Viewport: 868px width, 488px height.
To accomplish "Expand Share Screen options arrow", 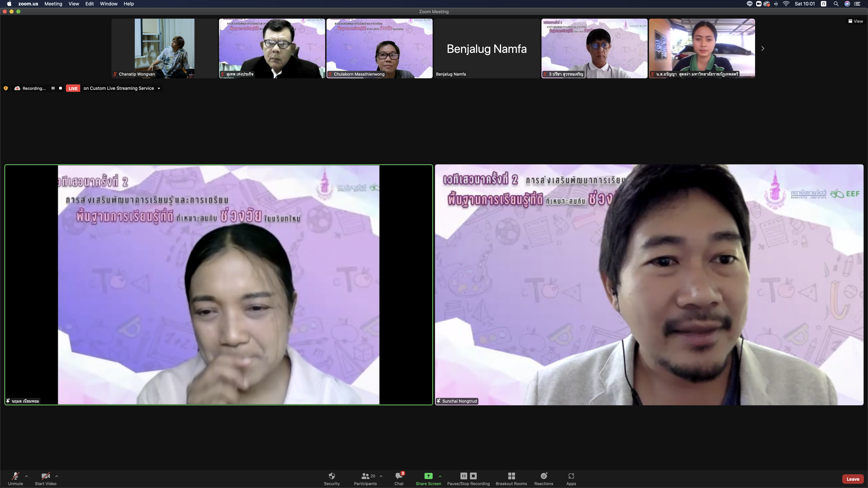I will click(x=440, y=476).
